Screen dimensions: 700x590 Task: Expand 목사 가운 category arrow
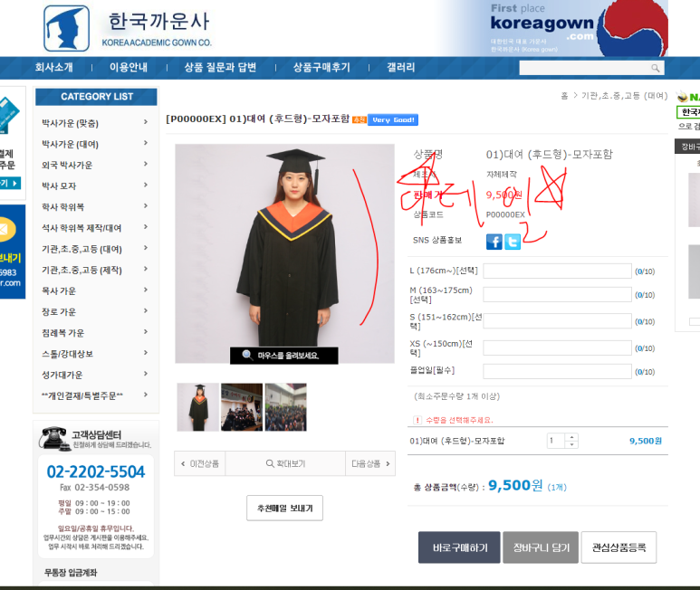(x=146, y=290)
